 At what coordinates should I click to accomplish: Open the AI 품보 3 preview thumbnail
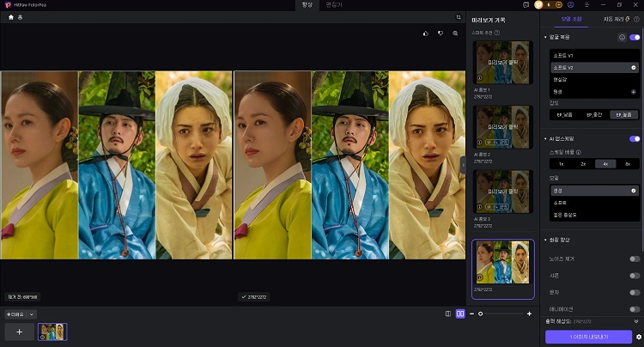502,192
